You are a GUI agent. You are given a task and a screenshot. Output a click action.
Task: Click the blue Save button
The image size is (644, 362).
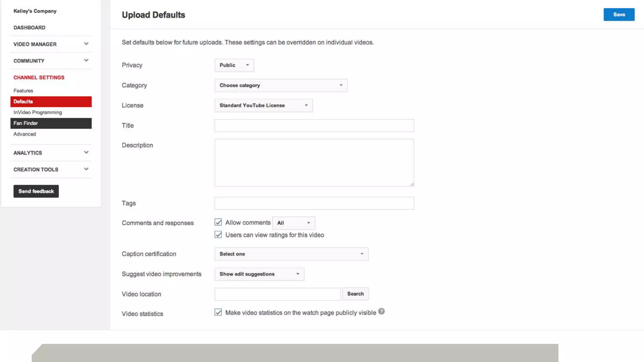point(619,14)
